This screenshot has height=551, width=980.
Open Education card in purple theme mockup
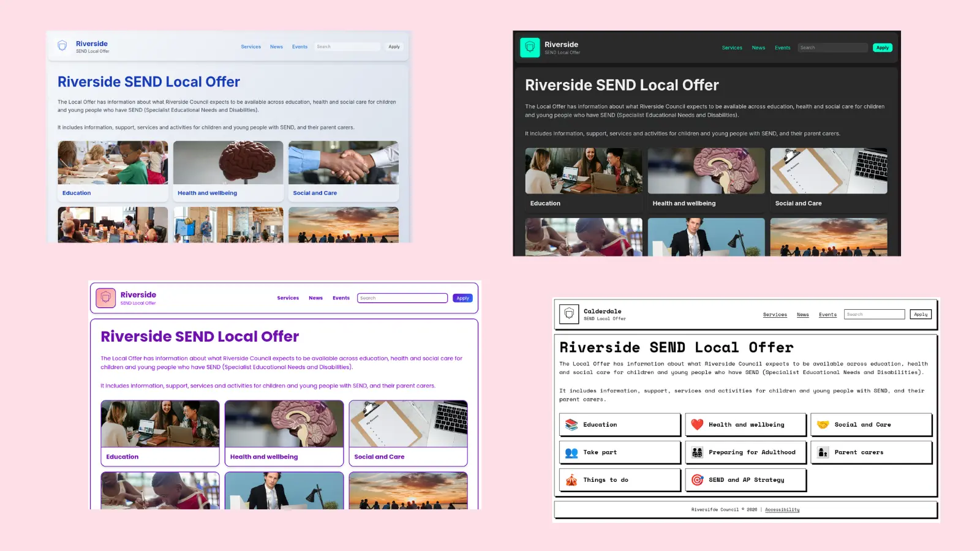coord(160,433)
